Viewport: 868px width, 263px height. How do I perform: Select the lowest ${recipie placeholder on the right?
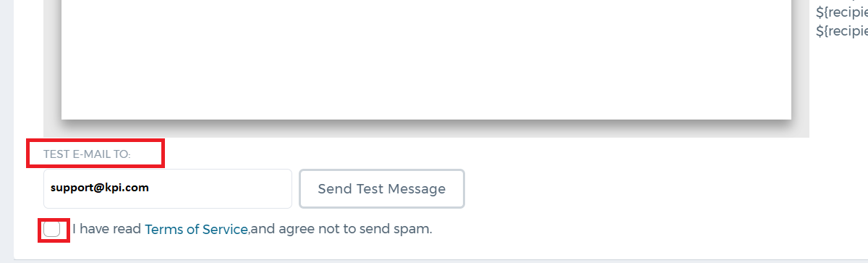(842, 31)
